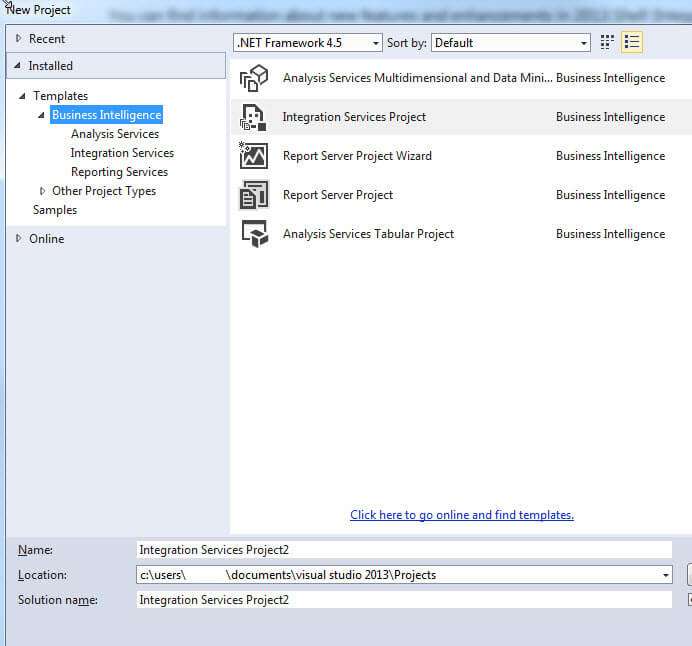This screenshot has width=692, height=646.
Task: Select Business Intelligence in the tree
Action: point(106,115)
